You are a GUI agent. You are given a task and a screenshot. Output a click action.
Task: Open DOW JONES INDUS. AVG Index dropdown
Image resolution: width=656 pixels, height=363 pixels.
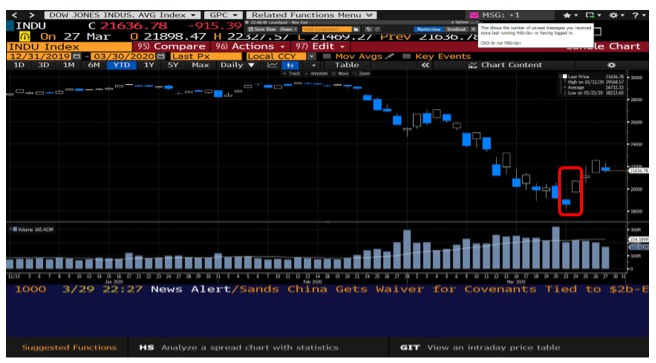(x=122, y=15)
